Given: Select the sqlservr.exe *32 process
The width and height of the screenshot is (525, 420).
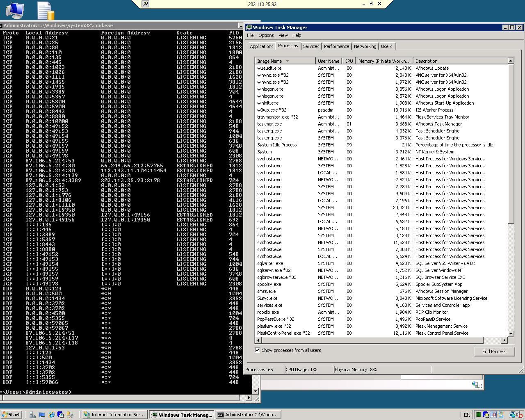Looking at the screenshot, I should point(381,270).
